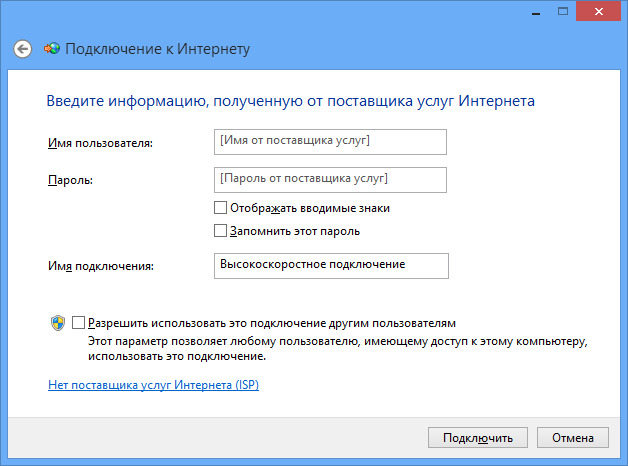Click the 'Пароль:' label text
The image size is (628, 466).
[69, 181]
